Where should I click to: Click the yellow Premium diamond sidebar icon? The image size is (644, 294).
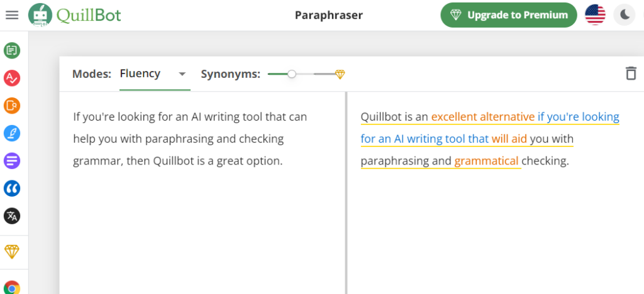(12, 252)
